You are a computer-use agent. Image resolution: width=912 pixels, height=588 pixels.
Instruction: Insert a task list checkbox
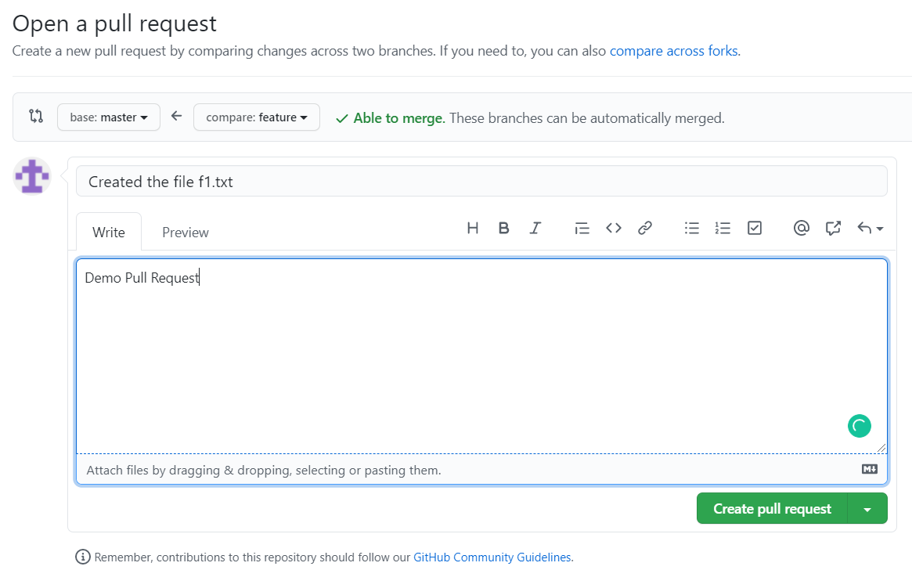(x=754, y=228)
